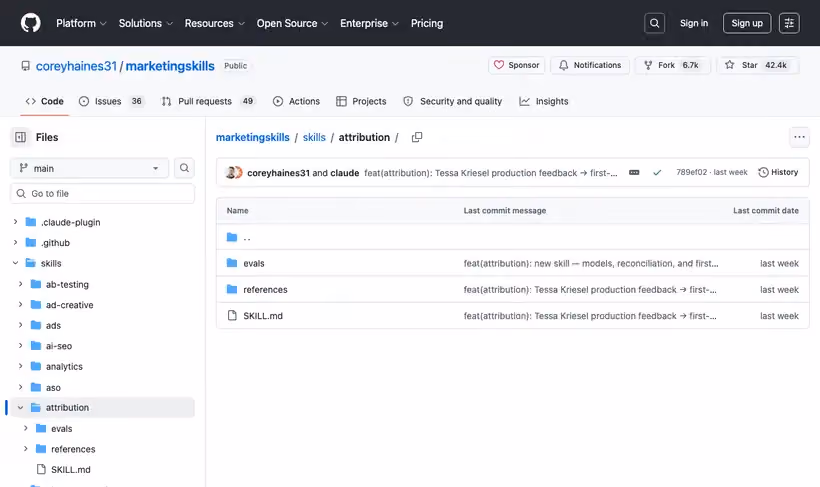
Task: Open evals folder in file table
Action: 254,263
